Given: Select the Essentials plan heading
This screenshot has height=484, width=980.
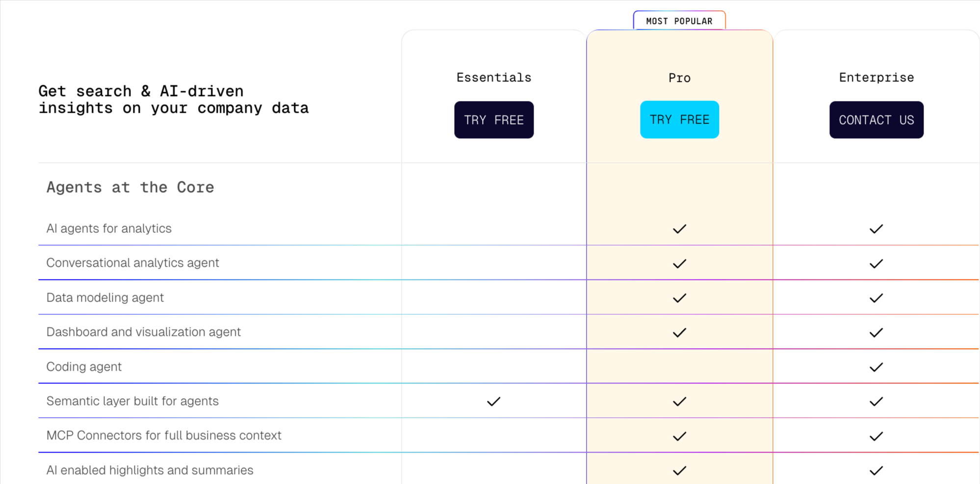Looking at the screenshot, I should click(493, 77).
